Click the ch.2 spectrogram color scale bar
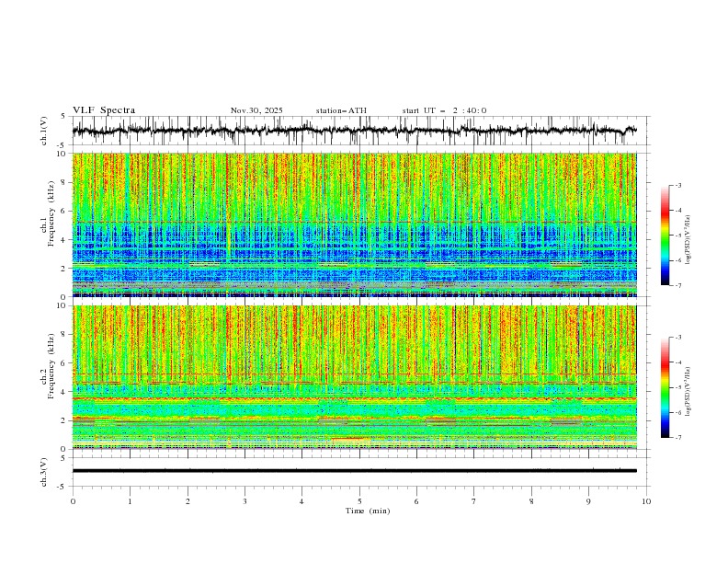728x563 pixels. point(665,387)
